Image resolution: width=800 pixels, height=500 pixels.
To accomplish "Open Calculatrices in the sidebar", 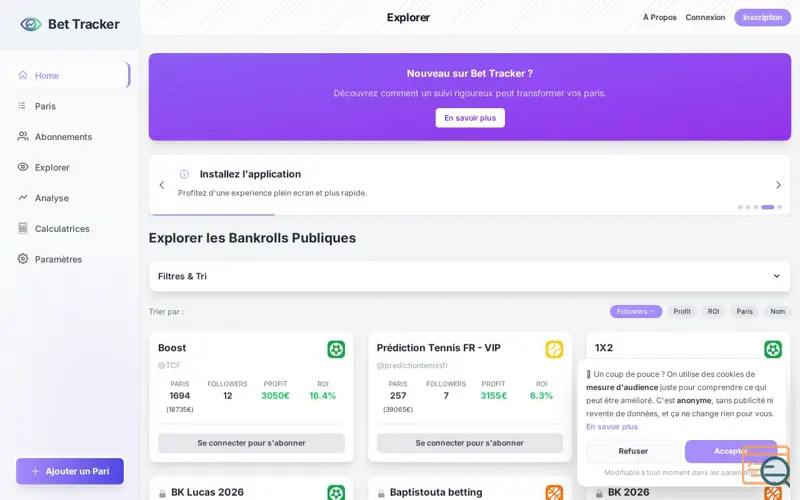I will 69,229.
